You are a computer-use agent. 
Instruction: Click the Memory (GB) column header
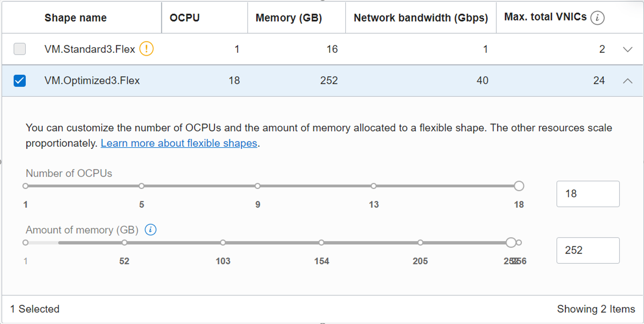coord(289,18)
